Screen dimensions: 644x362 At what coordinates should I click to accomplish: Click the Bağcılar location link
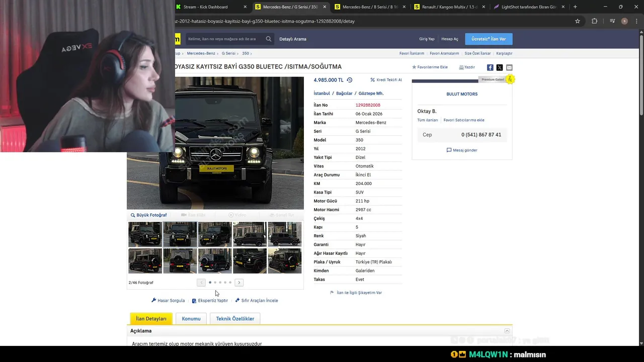344,94
